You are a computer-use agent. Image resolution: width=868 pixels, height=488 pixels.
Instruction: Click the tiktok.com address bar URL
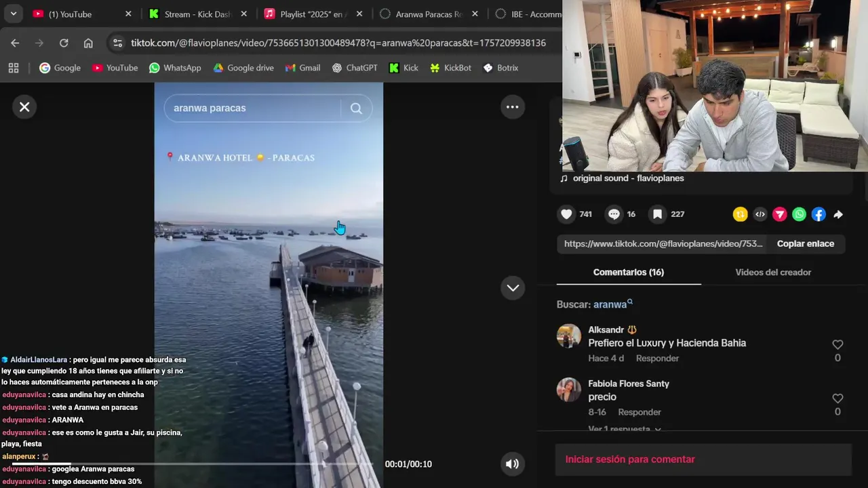click(x=338, y=43)
